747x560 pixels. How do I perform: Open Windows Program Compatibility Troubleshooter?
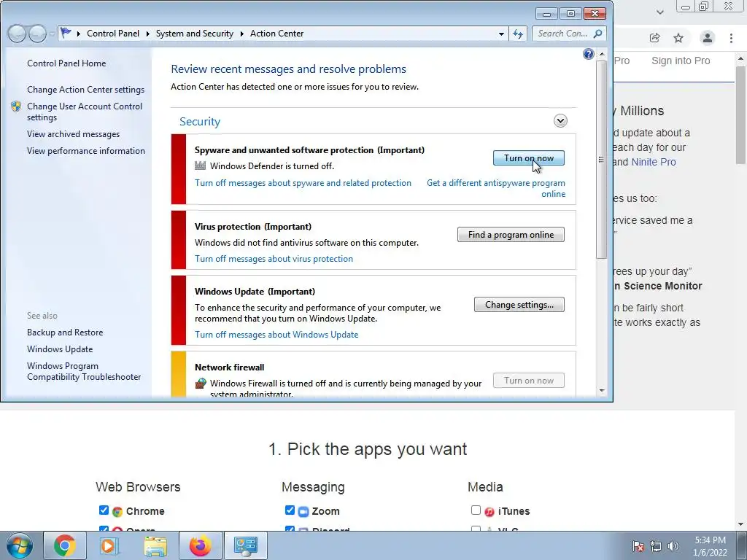[x=84, y=371]
